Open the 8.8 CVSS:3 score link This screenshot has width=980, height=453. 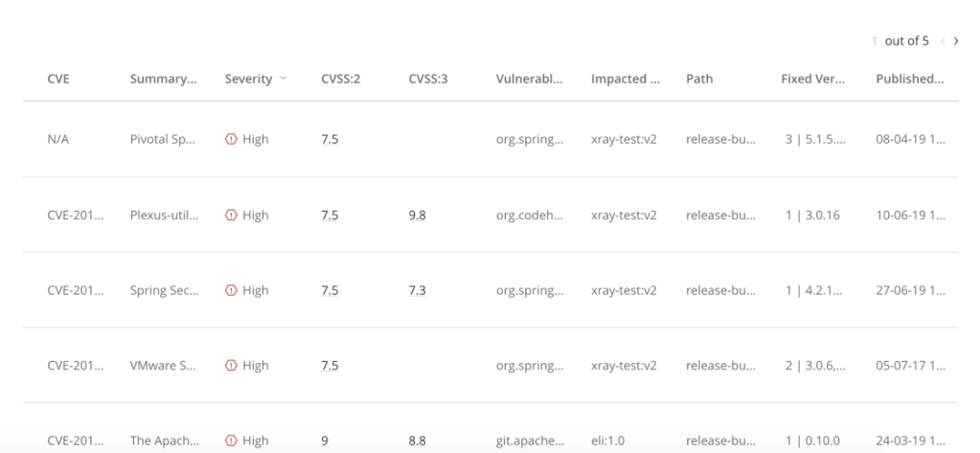click(x=417, y=441)
